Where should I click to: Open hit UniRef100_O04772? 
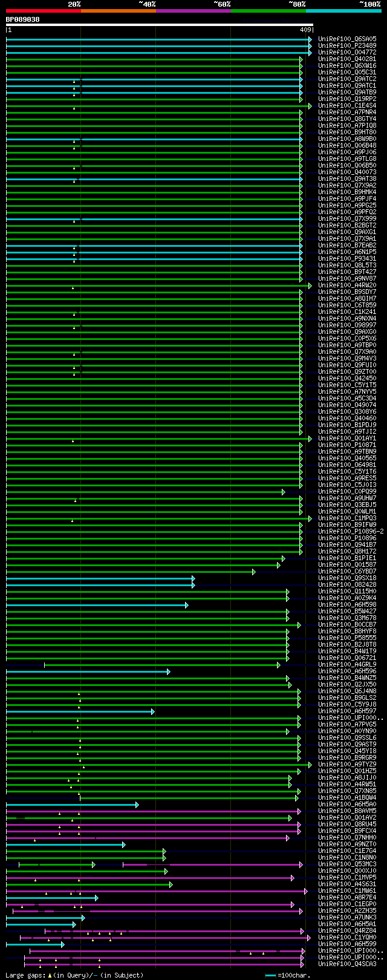[347, 53]
